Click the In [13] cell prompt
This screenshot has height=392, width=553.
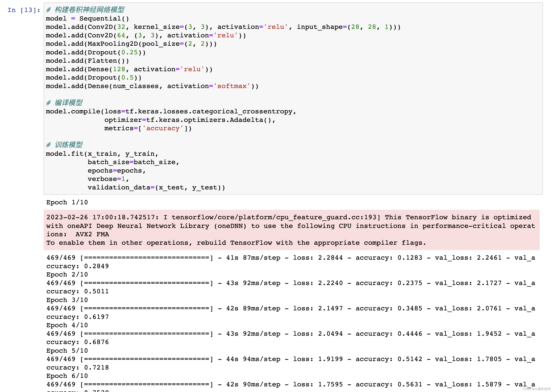[24, 10]
